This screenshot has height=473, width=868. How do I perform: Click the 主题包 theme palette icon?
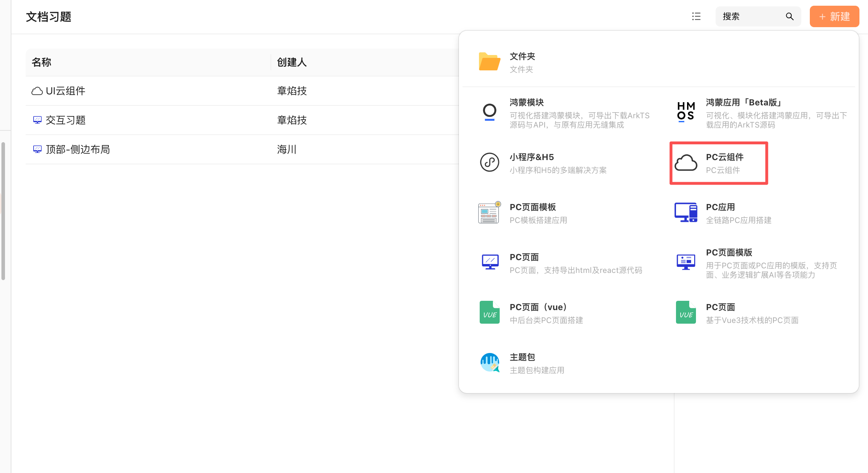pyautogui.click(x=489, y=363)
